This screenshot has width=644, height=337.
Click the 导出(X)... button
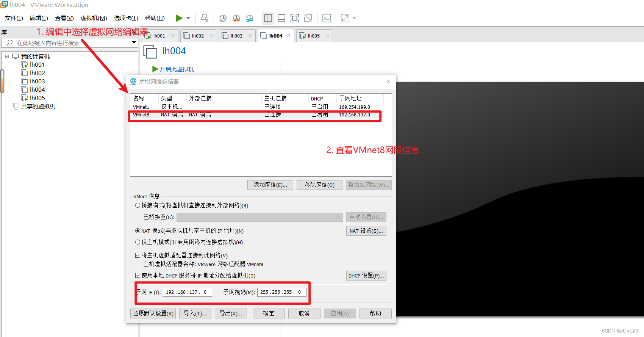pos(231,313)
